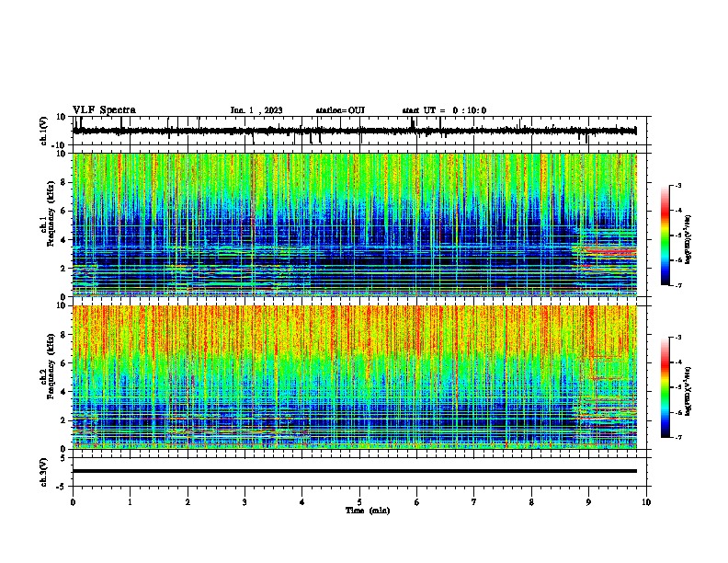Click the "4" kHz tick on ch.1 frequency axis
728x563 pixels.
[63, 240]
